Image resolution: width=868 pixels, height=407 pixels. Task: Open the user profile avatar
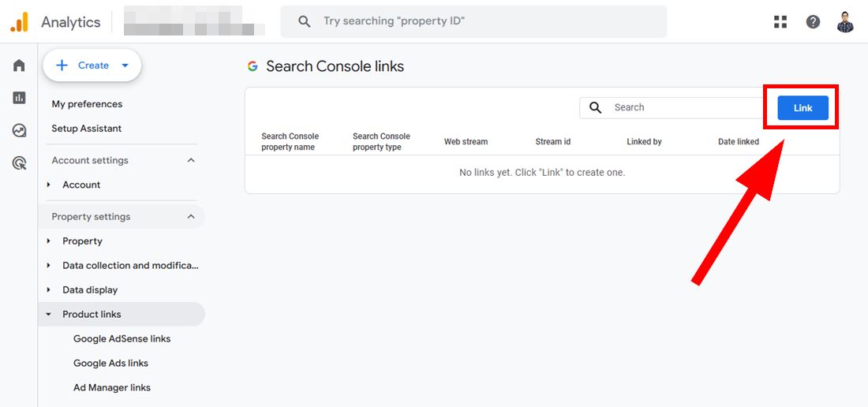(x=845, y=22)
